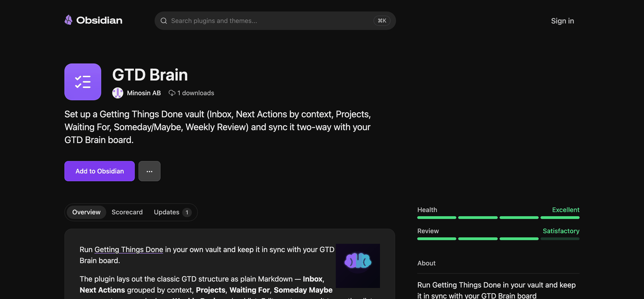Viewport: 644px width, 299px height.
Task: Click the Health label text
Action: click(427, 210)
